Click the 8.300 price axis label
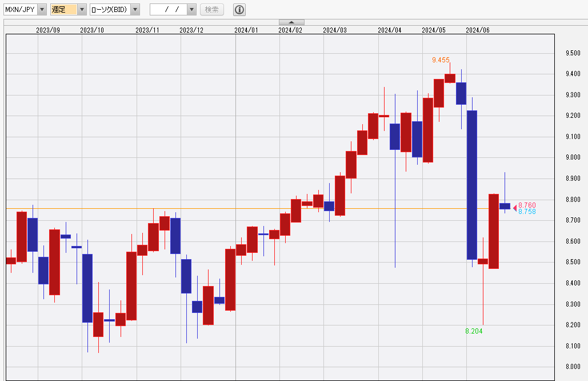This screenshot has width=588, height=381. (573, 304)
